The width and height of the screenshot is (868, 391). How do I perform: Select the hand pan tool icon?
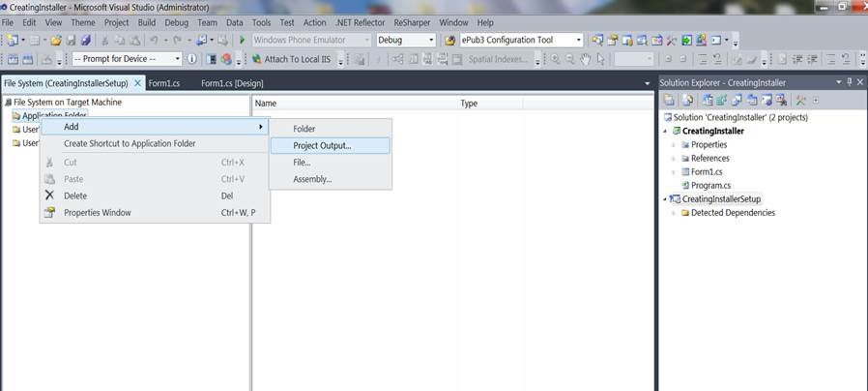(584, 59)
